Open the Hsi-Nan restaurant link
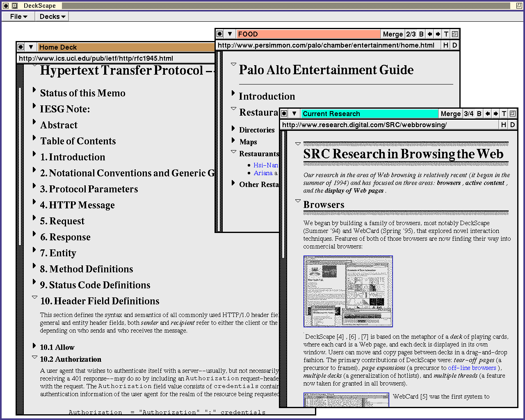Image resolution: width=525 pixels, height=420 pixels. tap(265, 165)
